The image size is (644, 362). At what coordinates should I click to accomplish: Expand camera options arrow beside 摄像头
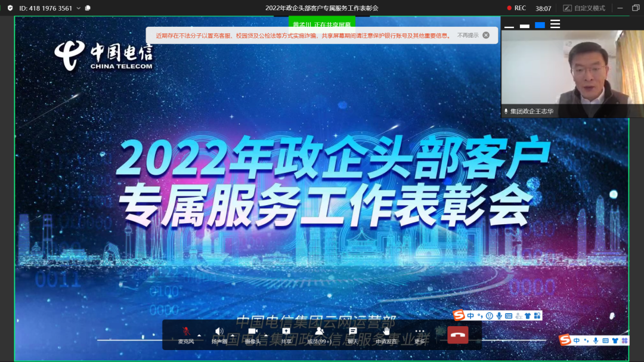pos(266,335)
